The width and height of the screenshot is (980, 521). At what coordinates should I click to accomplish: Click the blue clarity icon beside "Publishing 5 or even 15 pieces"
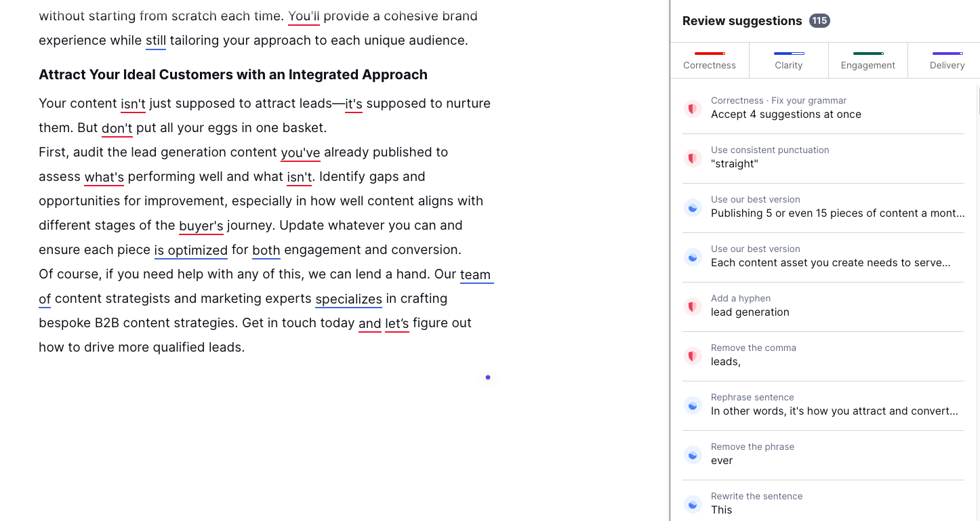click(692, 207)
